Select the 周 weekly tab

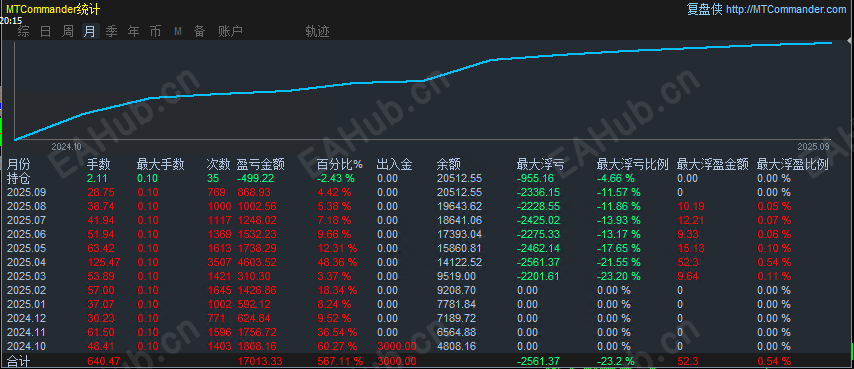click(x=68, y=32)
